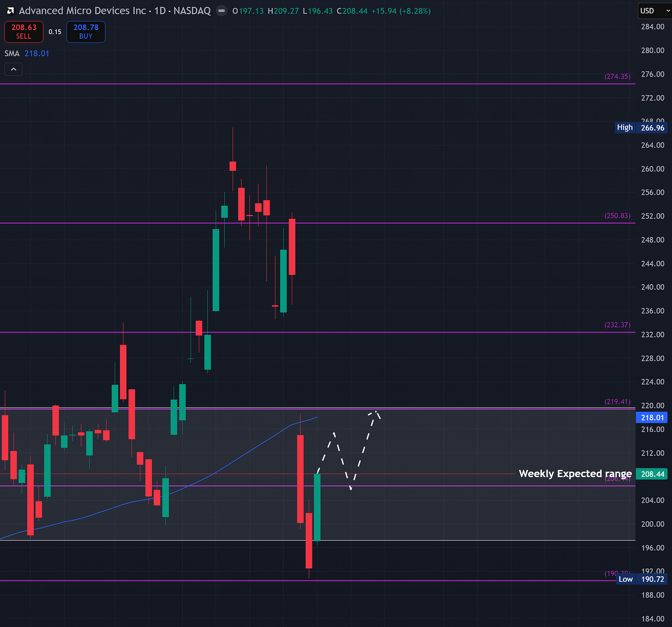Click the blue BUY 208.78 button
Screen dimensions: 672x627
click(x=86, y=32)
